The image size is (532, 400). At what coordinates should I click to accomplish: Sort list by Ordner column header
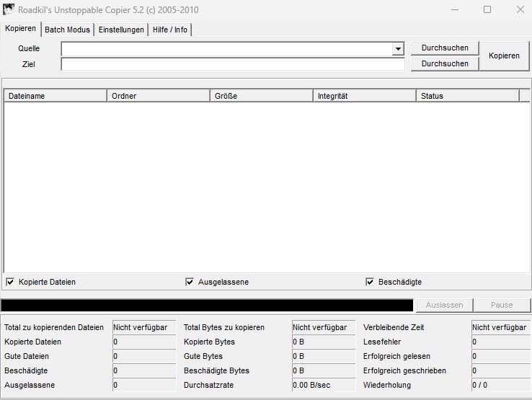coord(159,96)
